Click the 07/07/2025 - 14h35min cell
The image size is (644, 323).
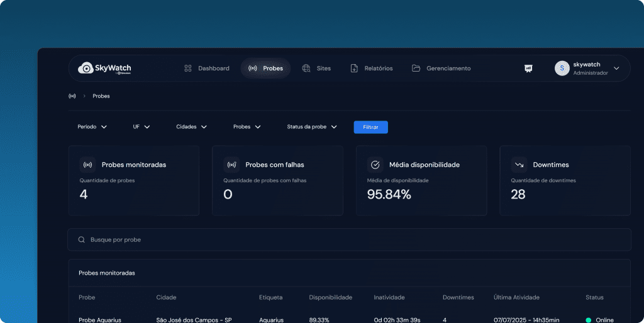click(x=526, y=320)
